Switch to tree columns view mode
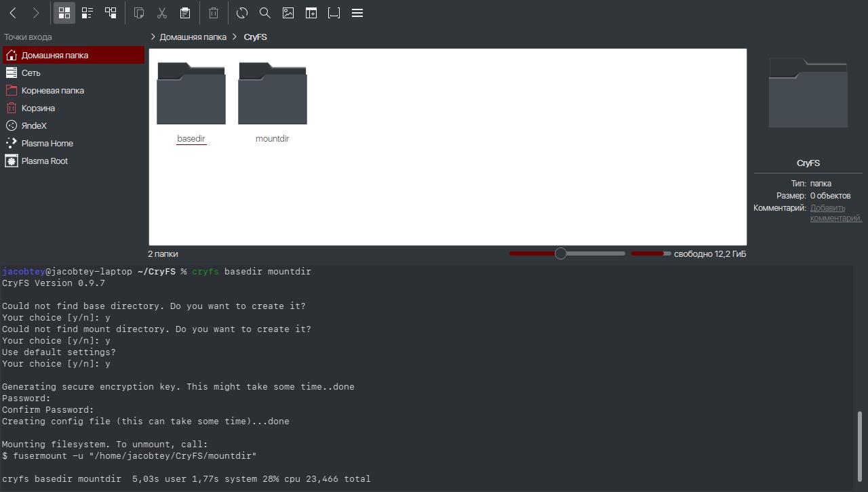 [x=111, y=13]
